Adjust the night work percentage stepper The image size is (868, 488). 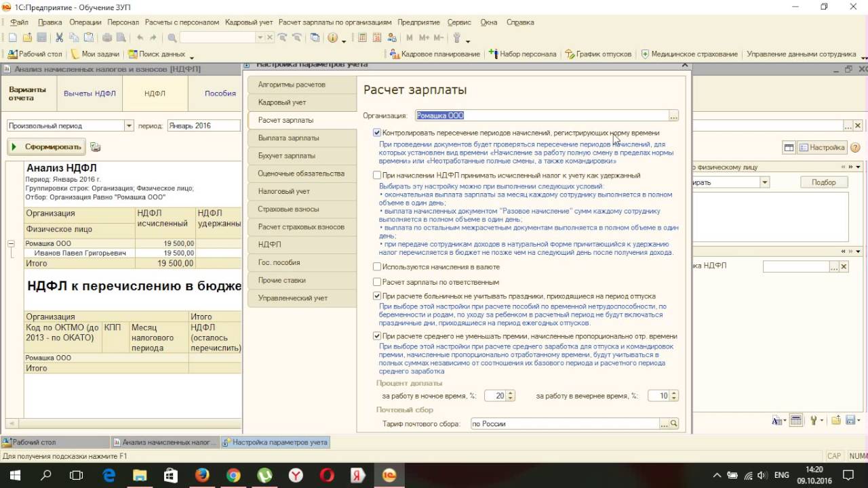[x=511, y=396]
